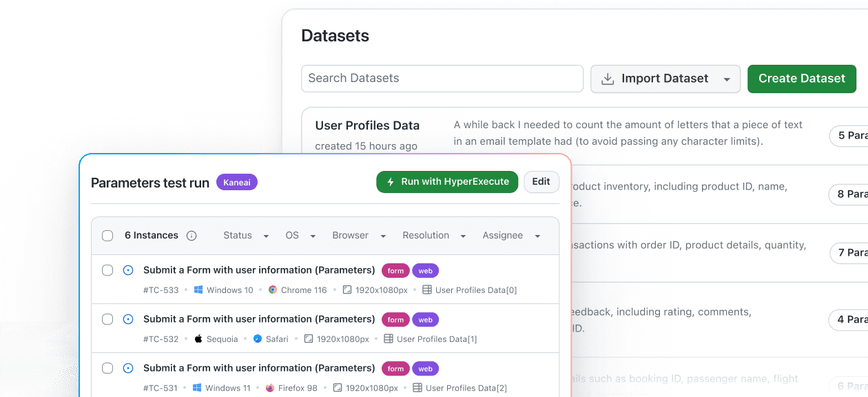868x397 pixels.
Task: Click the Search Datasets input field
Action: [x=442, y=79]
